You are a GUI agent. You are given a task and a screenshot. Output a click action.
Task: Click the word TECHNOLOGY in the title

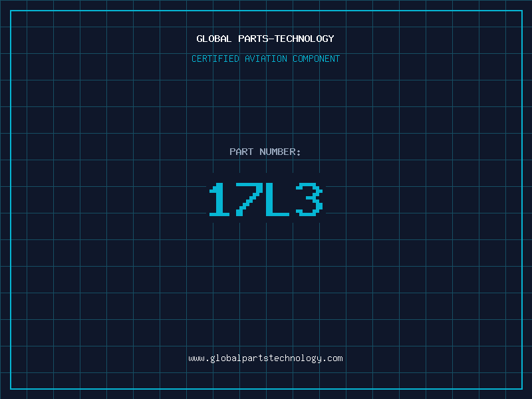[x=304, y=39]
